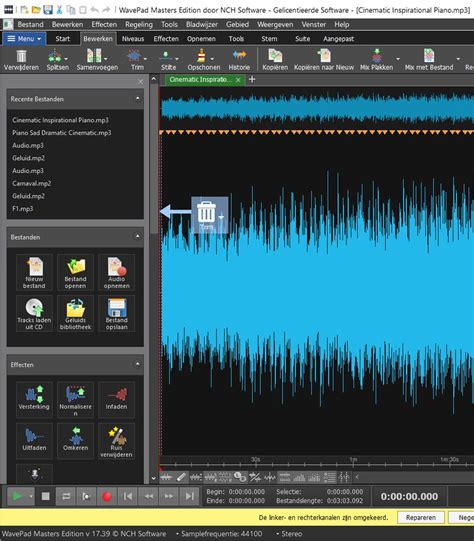Screen dimensions: 474x541
Task: Open the Splitsen dropdown arrow
Action: (66, 59)
